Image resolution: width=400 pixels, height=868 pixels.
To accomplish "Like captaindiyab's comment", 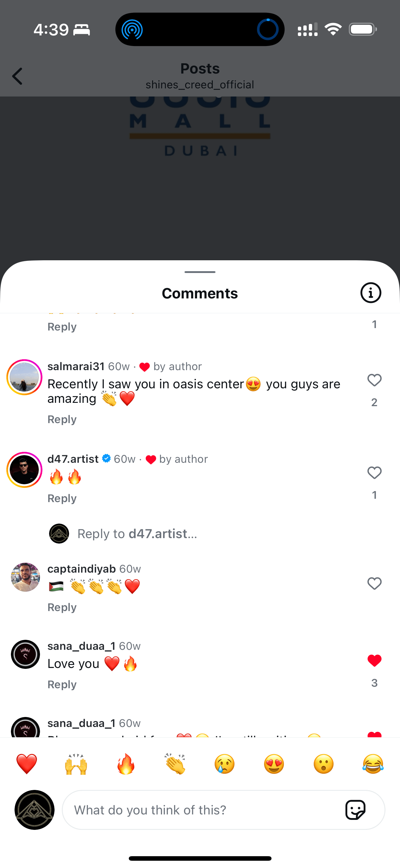I will (374, 583).
